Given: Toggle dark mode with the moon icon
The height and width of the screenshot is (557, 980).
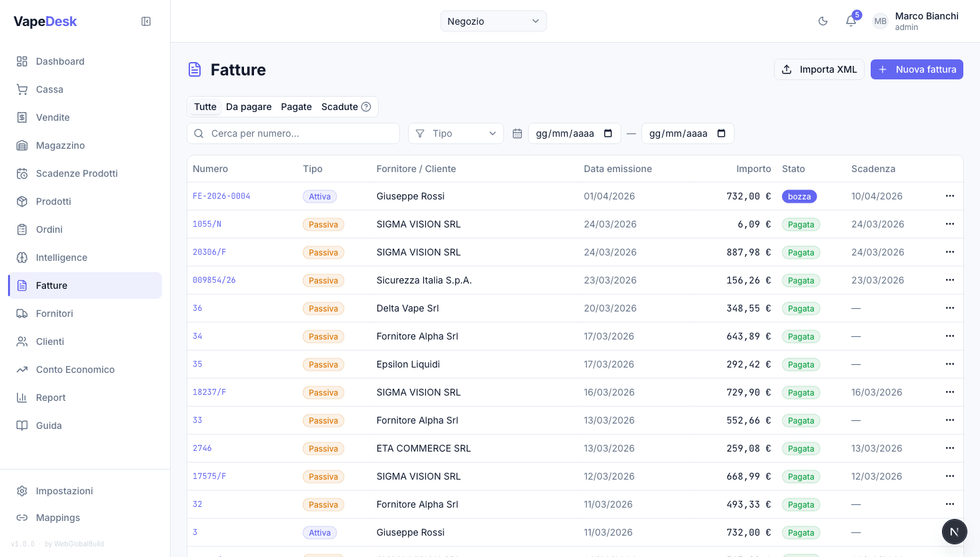Looking at the screenshot, I should point(823,21).
